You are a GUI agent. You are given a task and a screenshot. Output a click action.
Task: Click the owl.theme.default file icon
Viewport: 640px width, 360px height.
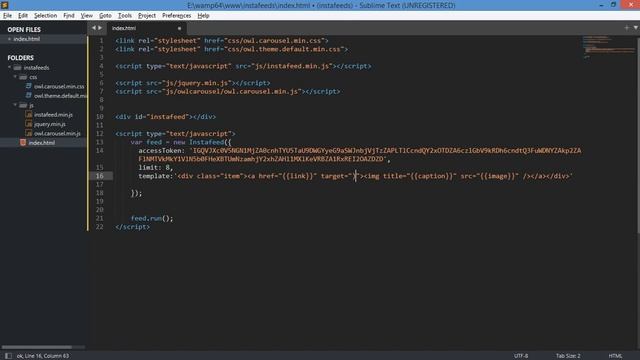coord(29,96)
